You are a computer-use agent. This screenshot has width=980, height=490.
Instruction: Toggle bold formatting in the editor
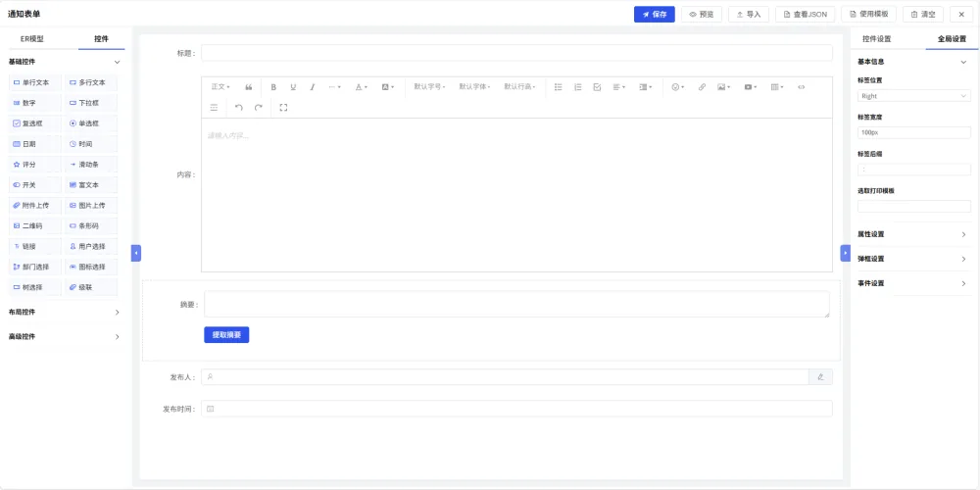(x=273, y=87)
